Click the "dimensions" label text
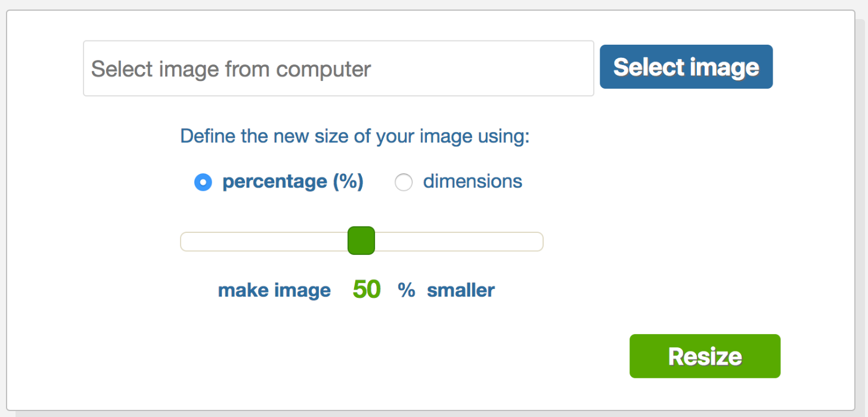 (x=472, y=182)
